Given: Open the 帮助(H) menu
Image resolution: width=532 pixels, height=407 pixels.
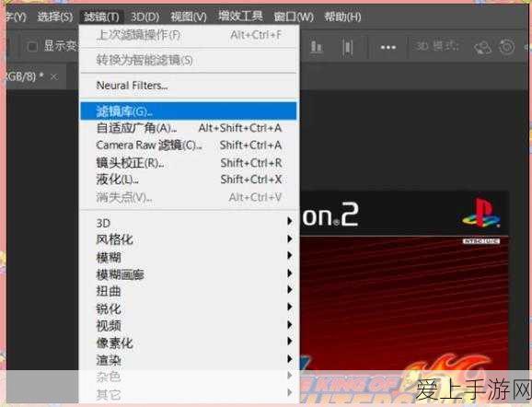Looking at the screenshot, I should point(342,17).
